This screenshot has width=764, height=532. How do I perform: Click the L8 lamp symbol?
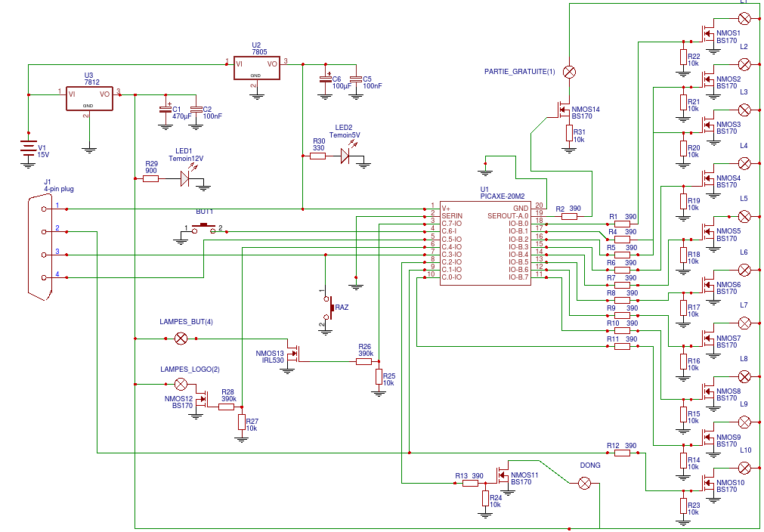coord(744,376)
